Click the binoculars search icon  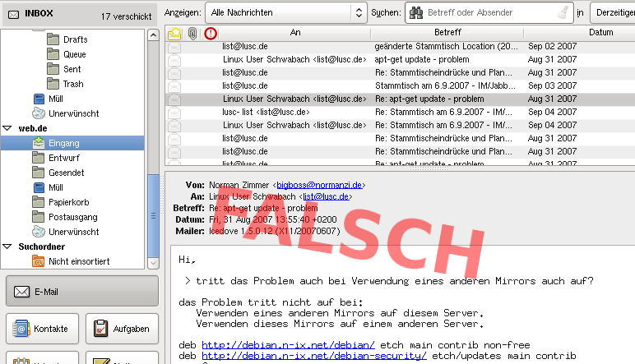(x=417, y=13)
